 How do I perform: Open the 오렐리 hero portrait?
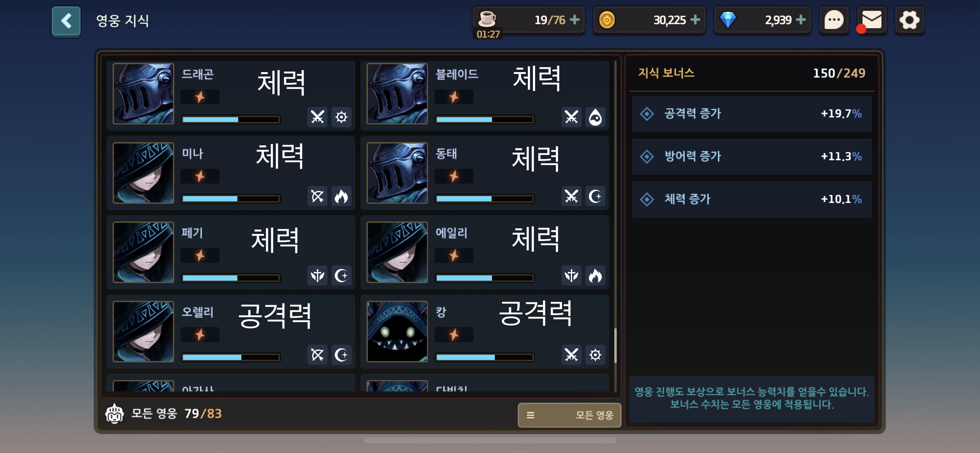coord(144,331)
